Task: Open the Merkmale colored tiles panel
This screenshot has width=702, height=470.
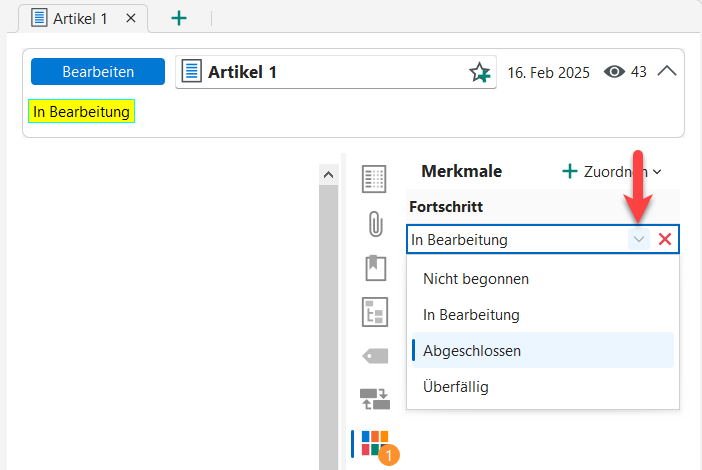Action: tap(375, 443)
